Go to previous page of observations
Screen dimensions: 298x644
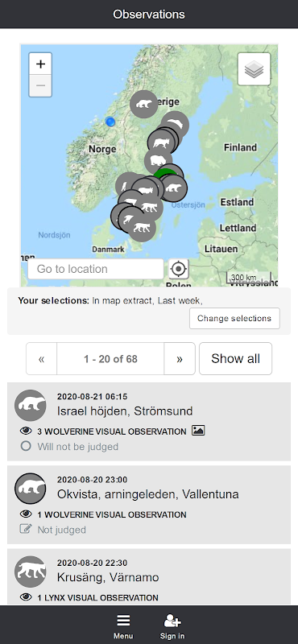pos(42,358)
